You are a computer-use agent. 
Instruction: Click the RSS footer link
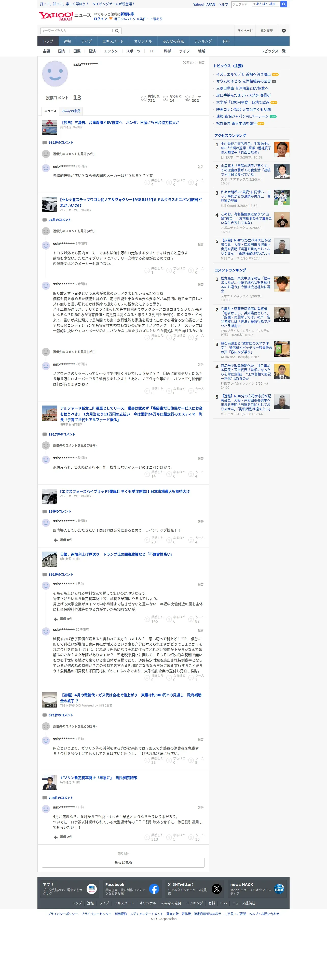pyautogui.click(x=223, y=903)
